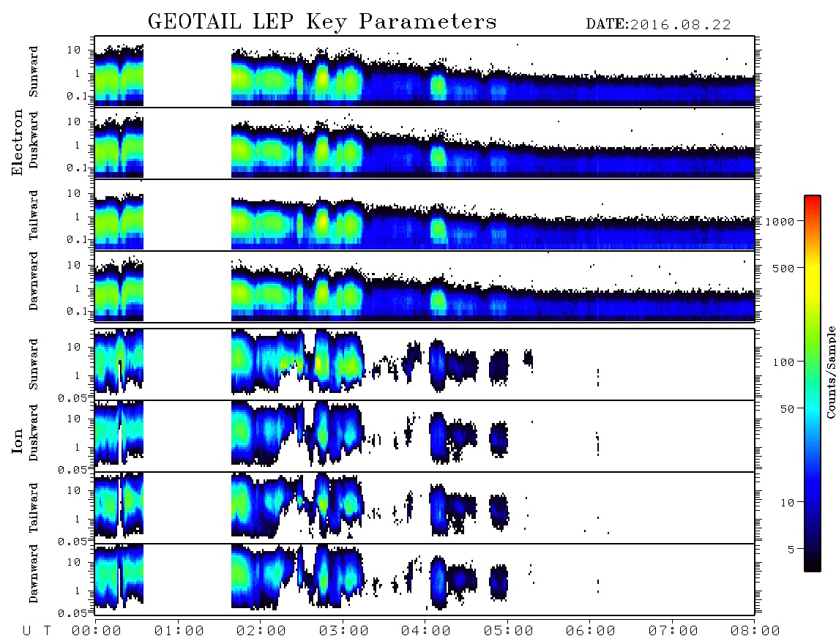Click the Electron Dawnward spectrogram panel
This screenshot has width=836, height=644.
click(x=425, y=286)
